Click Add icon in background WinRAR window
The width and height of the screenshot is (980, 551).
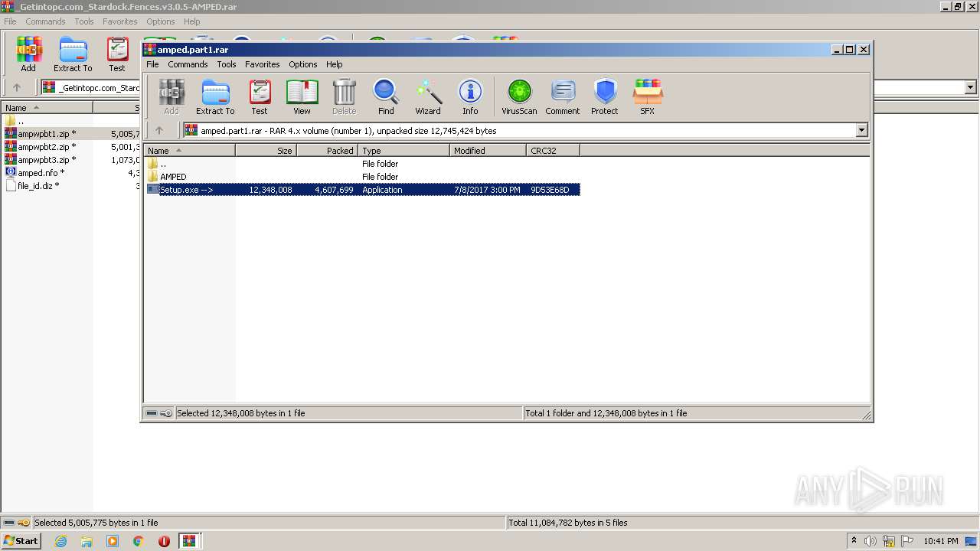point(28,54)
